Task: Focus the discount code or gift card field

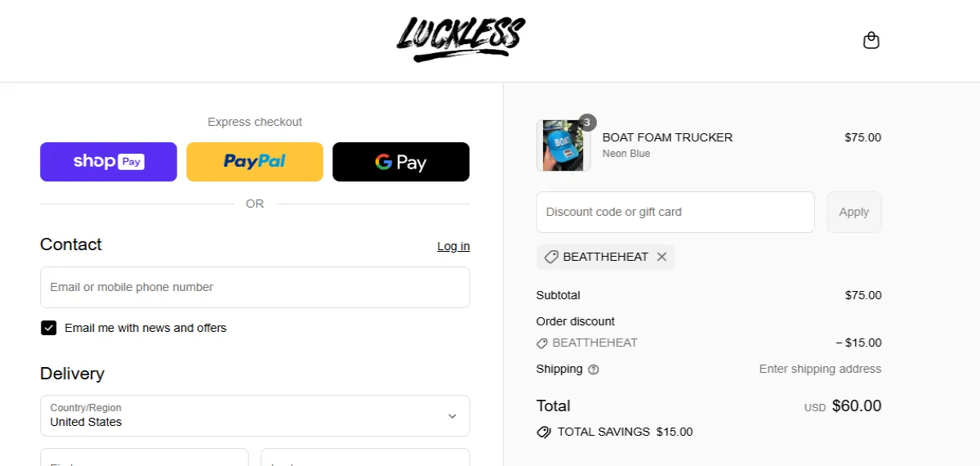Action: [x=675, y=212]
